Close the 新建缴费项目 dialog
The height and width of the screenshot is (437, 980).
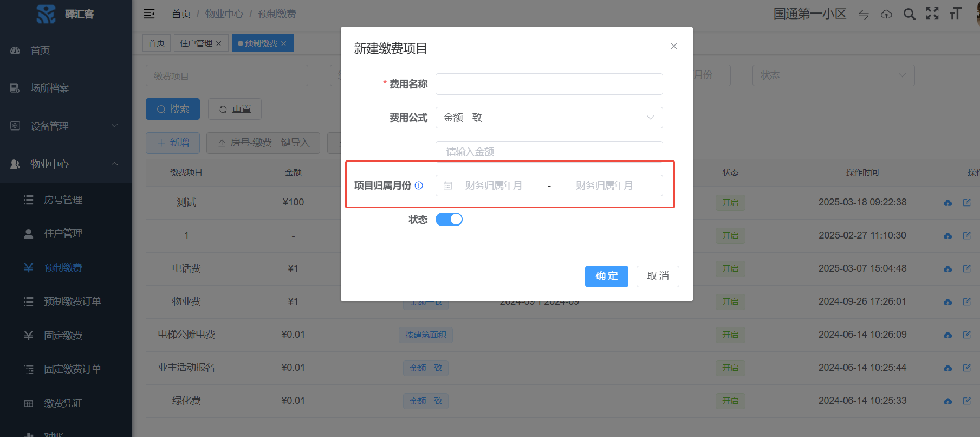pos(674,46)
